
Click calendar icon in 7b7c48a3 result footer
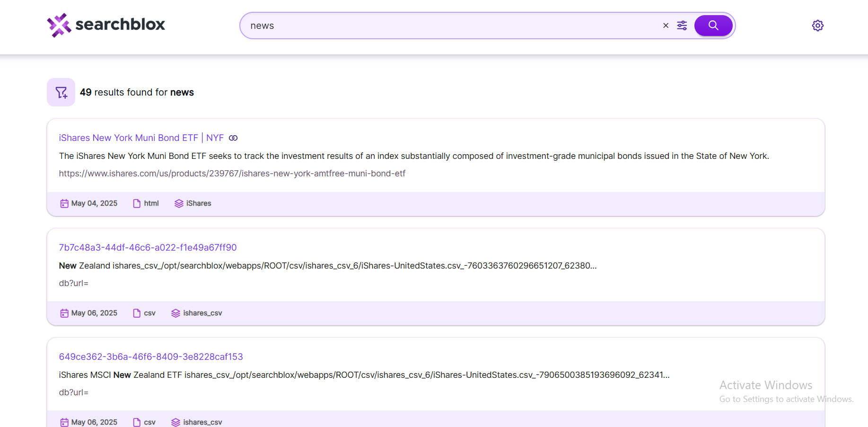(x=64, y=313)
